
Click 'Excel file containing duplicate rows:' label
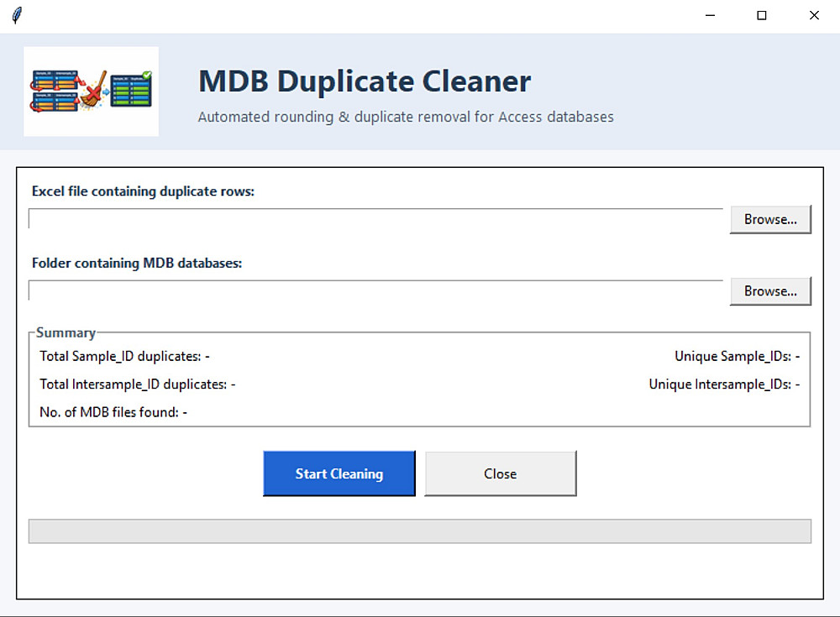(x=143, y=191)
